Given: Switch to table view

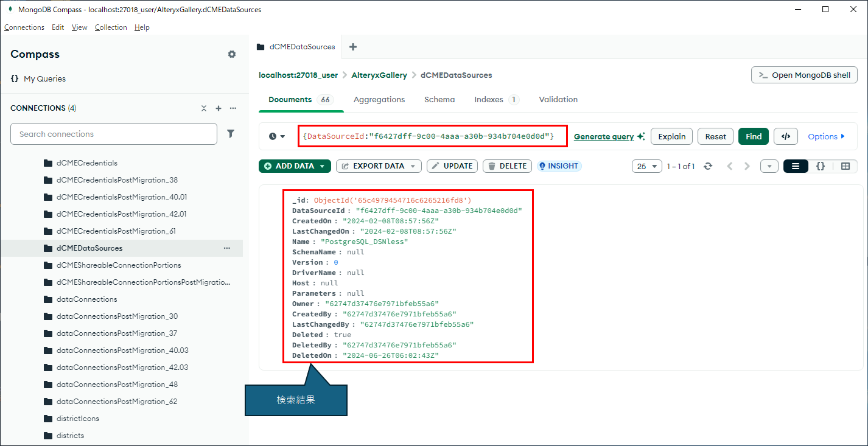Looking at the screenshot, I should click(x=845, y=166).
